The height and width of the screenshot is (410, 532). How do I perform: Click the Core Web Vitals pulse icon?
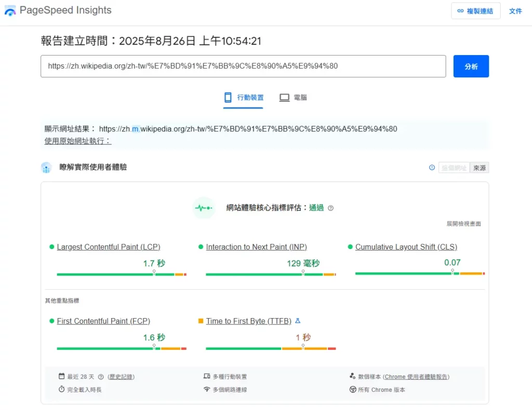click(204, 208)
